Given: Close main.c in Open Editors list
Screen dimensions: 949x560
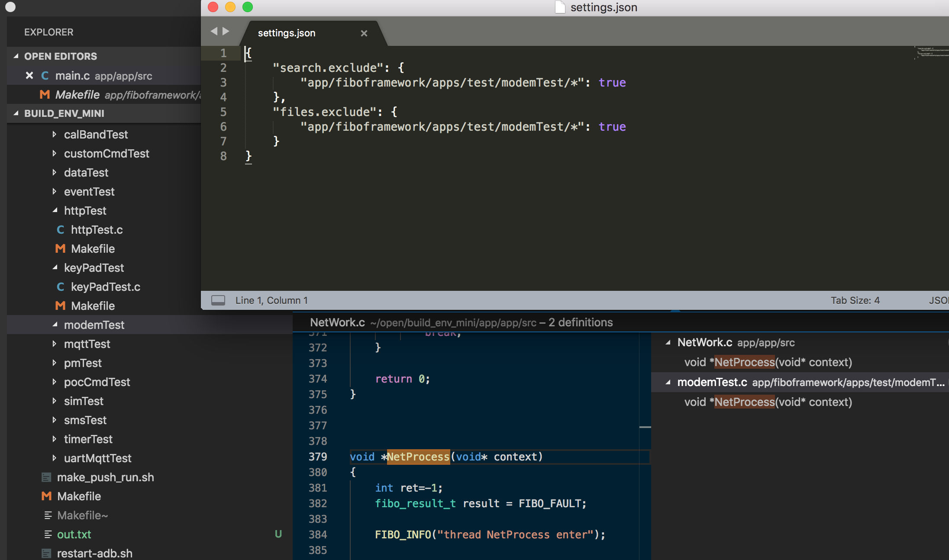Looking at the screenshot, I should pos(29,76).
